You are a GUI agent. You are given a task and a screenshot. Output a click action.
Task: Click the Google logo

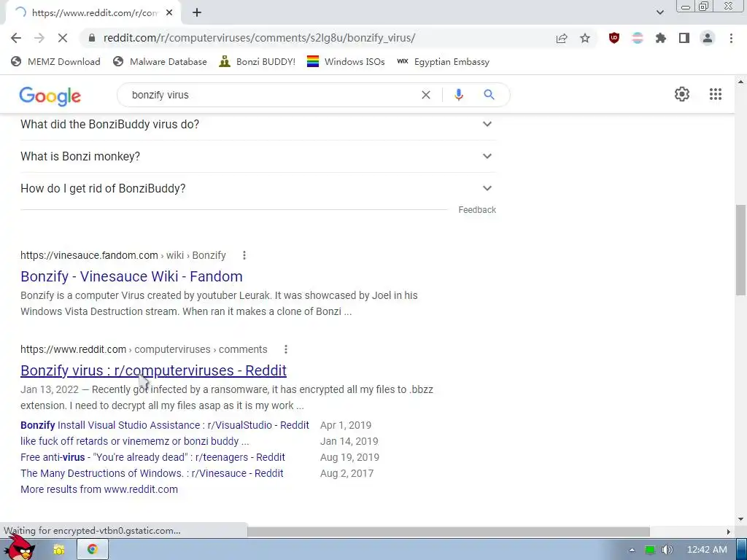(50, 96)
